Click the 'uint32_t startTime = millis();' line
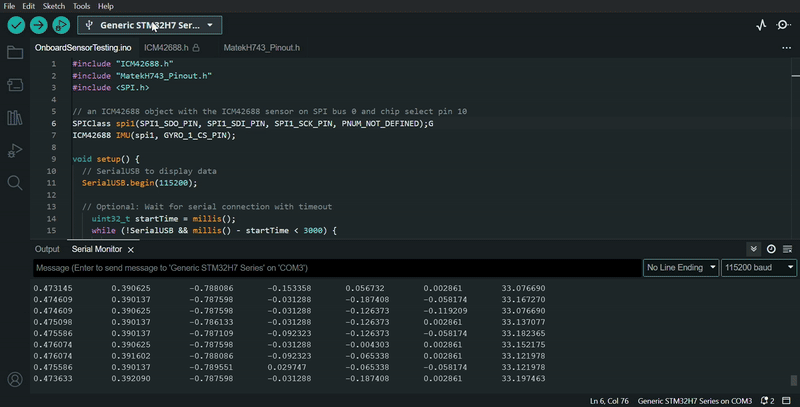 click(164, 218)
